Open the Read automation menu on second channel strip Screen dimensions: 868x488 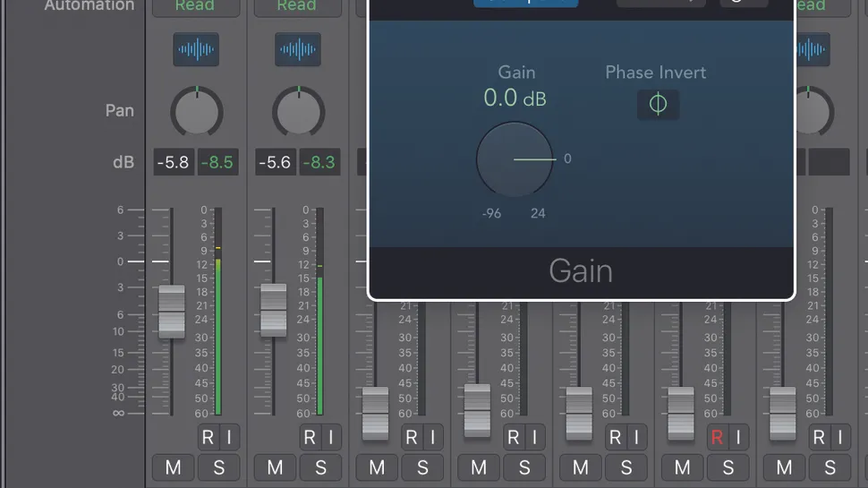pos(298,6)
